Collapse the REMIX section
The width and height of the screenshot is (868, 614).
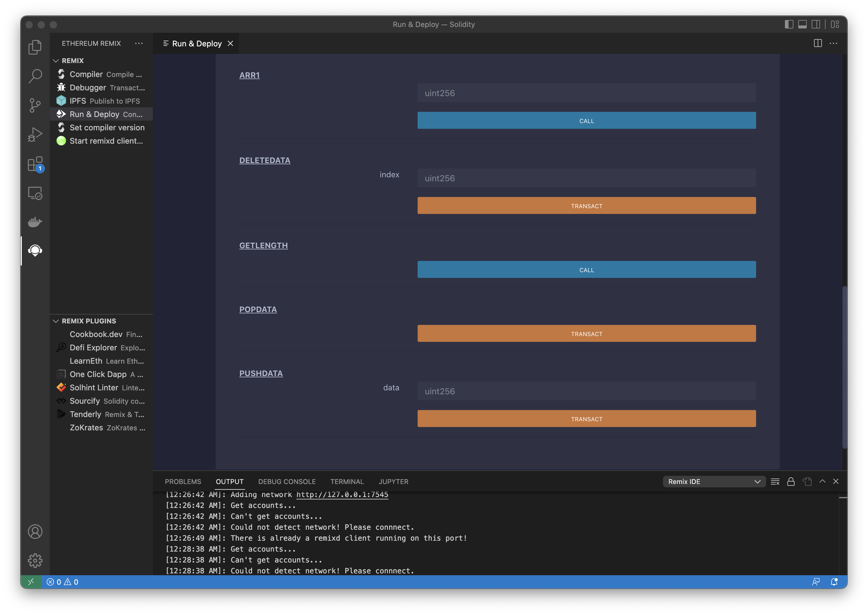pos(56,61)
